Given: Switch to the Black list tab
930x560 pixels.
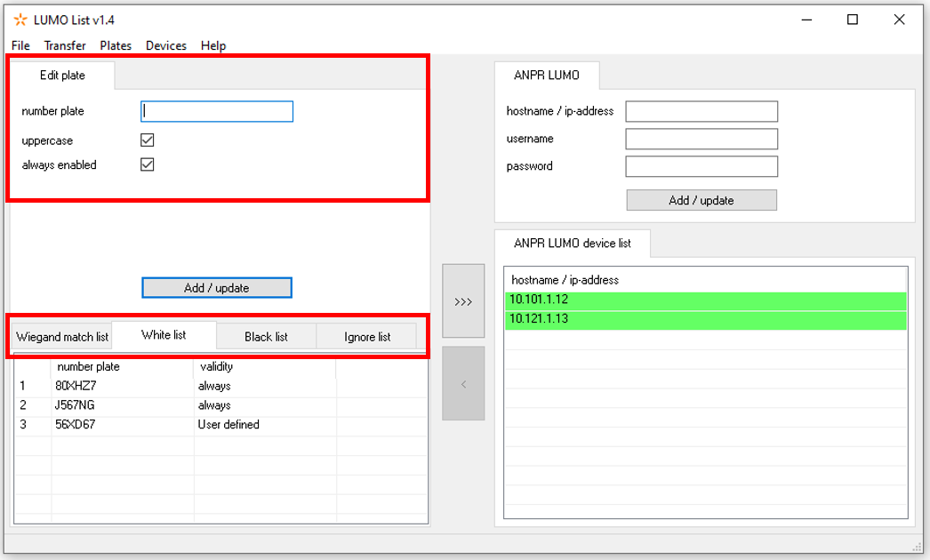Looking at the screenshot, I should [x=267, y=337].
